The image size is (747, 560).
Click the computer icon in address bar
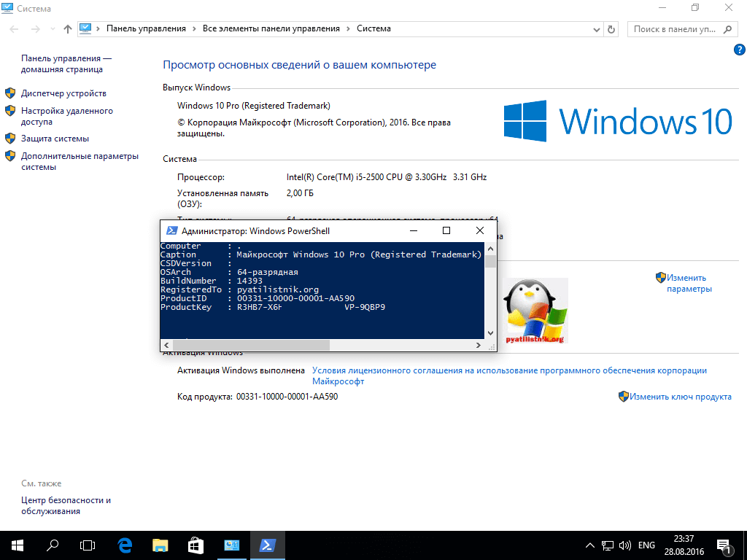85,28
